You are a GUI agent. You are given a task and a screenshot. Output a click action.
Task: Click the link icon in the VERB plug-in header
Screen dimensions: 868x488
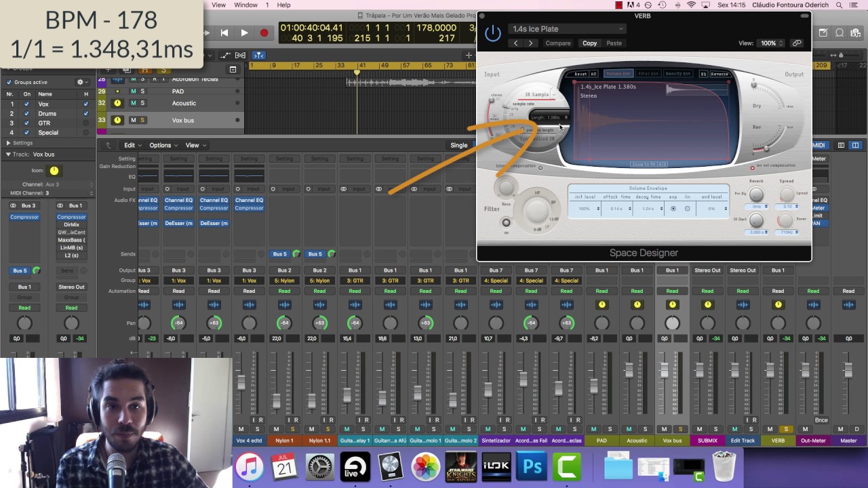(797, 43)
